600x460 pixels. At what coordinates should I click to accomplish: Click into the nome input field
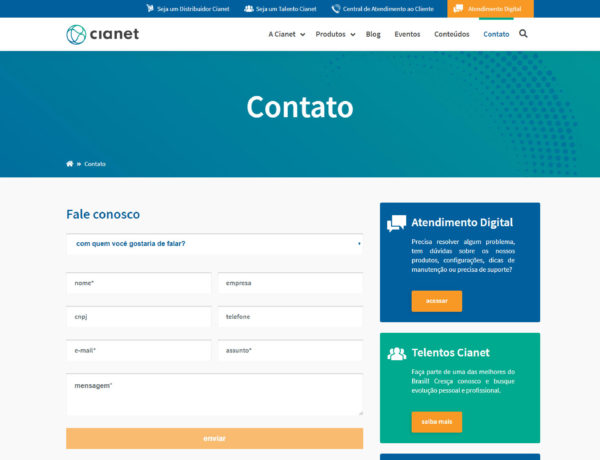coord(138,283)
